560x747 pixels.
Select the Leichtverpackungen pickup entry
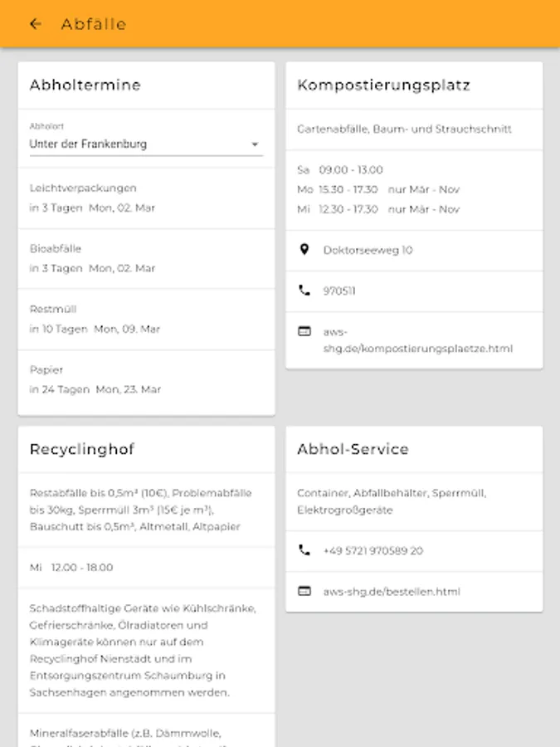click(x=146, y=198)
